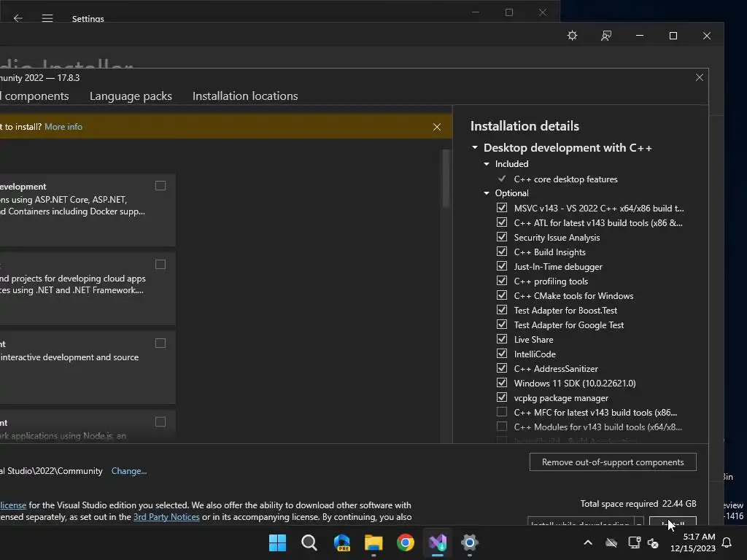Show hidden system tray icons
Image resolution: width=747 pixels, height=560 pixels.
588,542
